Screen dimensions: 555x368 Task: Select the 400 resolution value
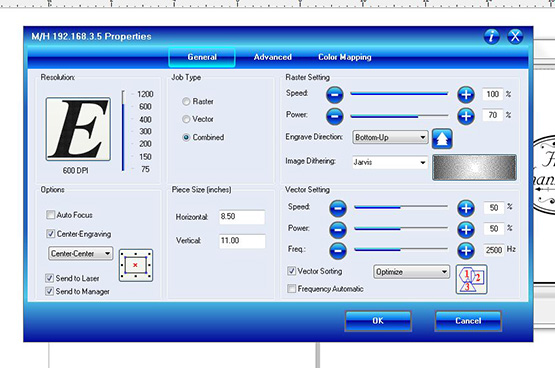(145, 120)
